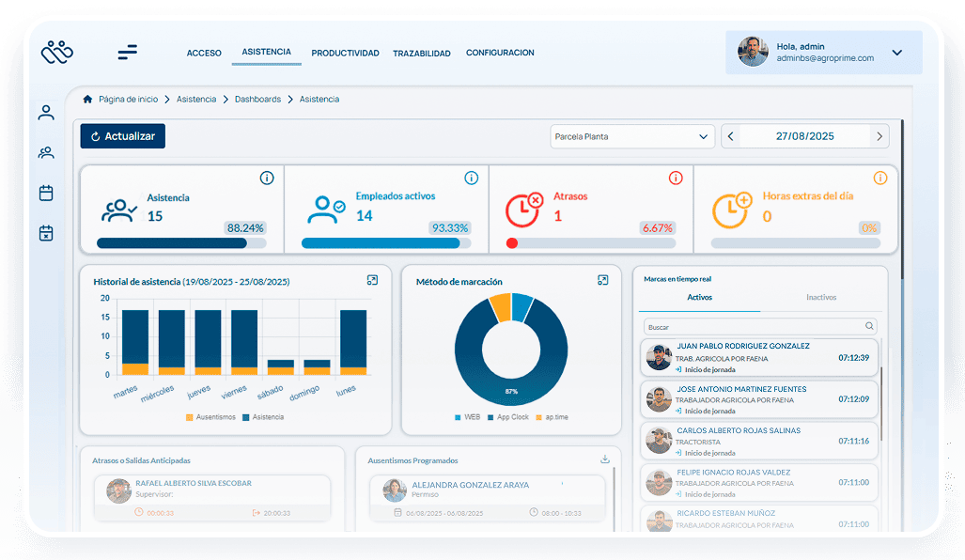The height and width of the screenshot is (560, 965).
Task: Click the calendar with X sidebar icon
Action: (x=46, y=233)
